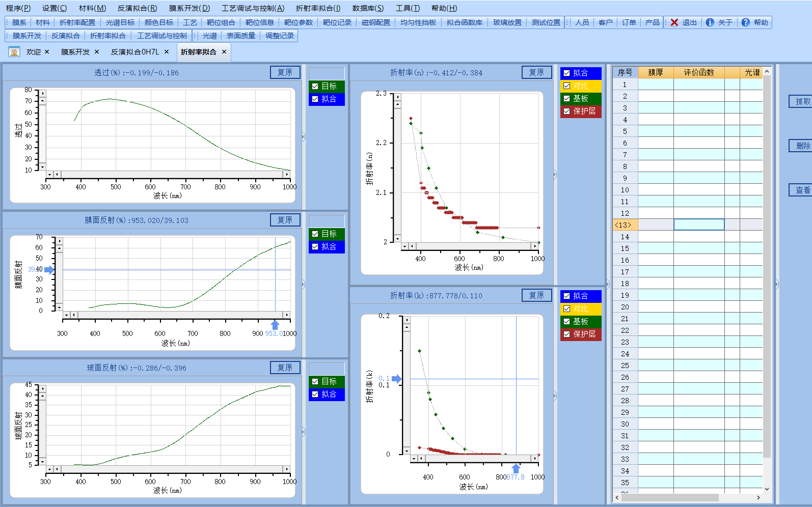Click toolbar item 光谱目标
This screenshot has width=812, height=507.
pyautogui.click(x=120, y=22)
